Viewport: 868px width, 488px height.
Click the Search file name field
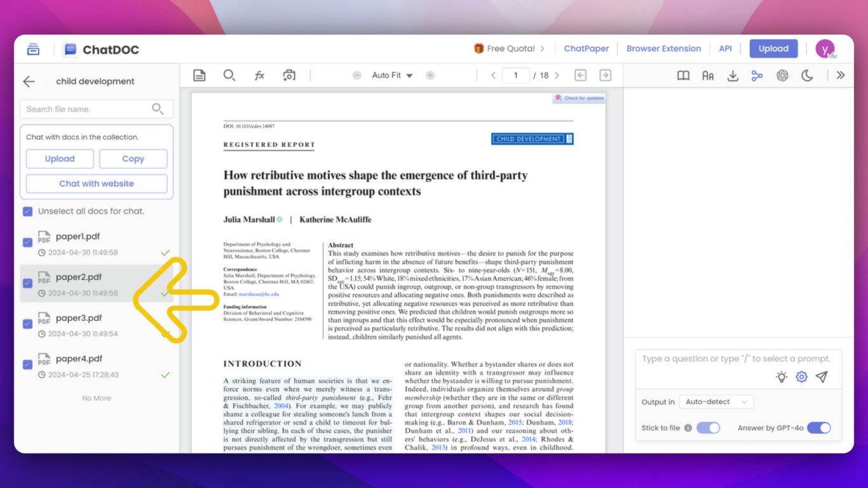click(x=86, y=109)
